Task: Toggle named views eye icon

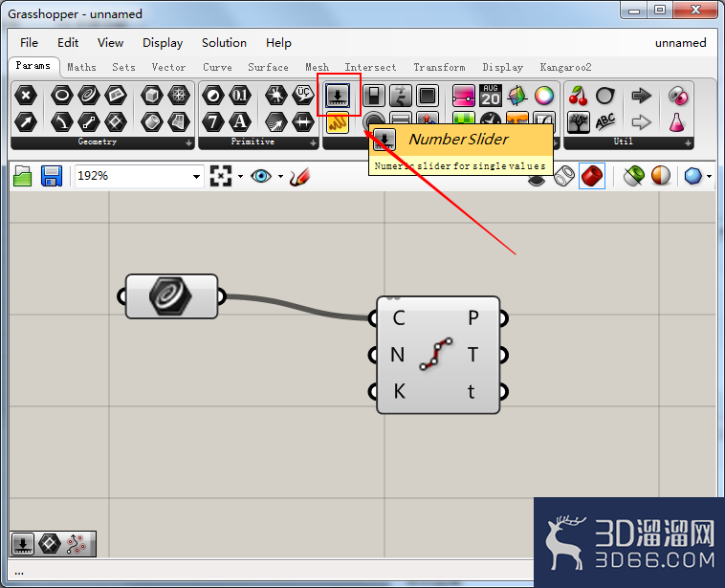Action: coord(261,176)
